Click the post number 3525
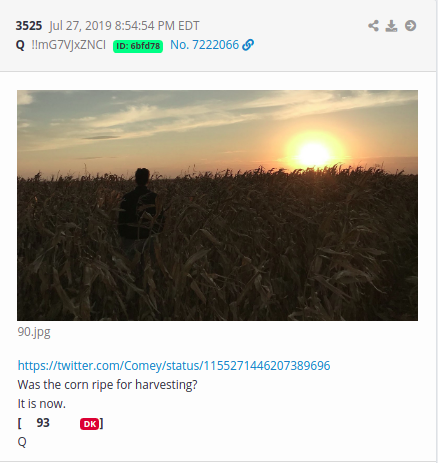Screen dimensions: 438x463 tap(29, 26)
